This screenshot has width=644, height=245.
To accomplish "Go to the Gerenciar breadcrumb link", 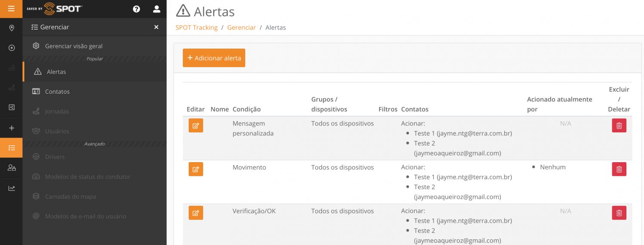I will click(x=241, y=28).
